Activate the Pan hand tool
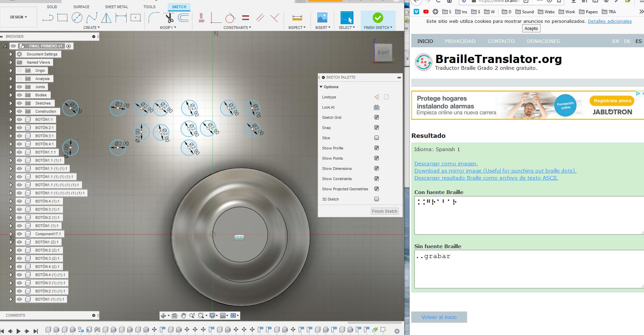 click(x=183, y=316)
